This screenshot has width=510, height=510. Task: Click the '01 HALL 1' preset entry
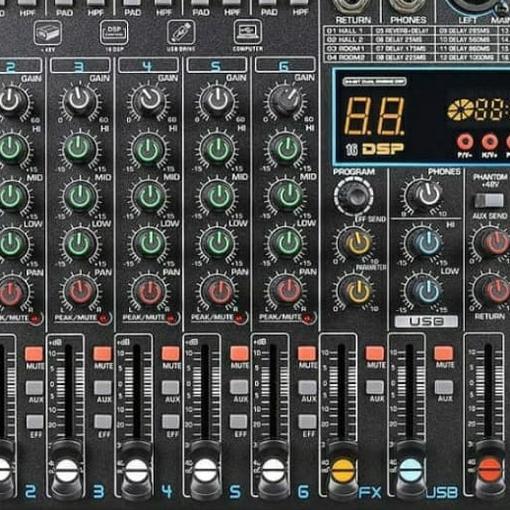(x=347, y=31)
